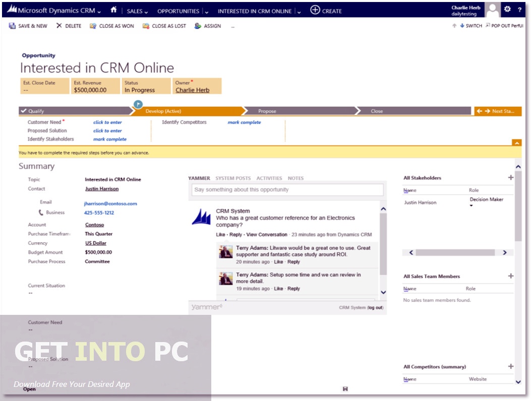The width and height of the screenshot is (532, 401).
Task: Open owner Charlie Herb link
Action: [x=192, y=90]
